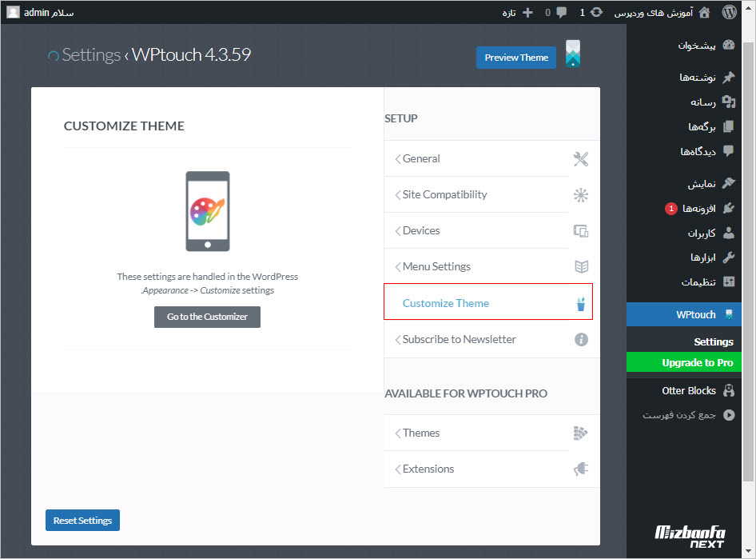The image size is (756, 559).
Task: Click the Subscribe to Newsletter info icon
Action: [x=581, y=340]
